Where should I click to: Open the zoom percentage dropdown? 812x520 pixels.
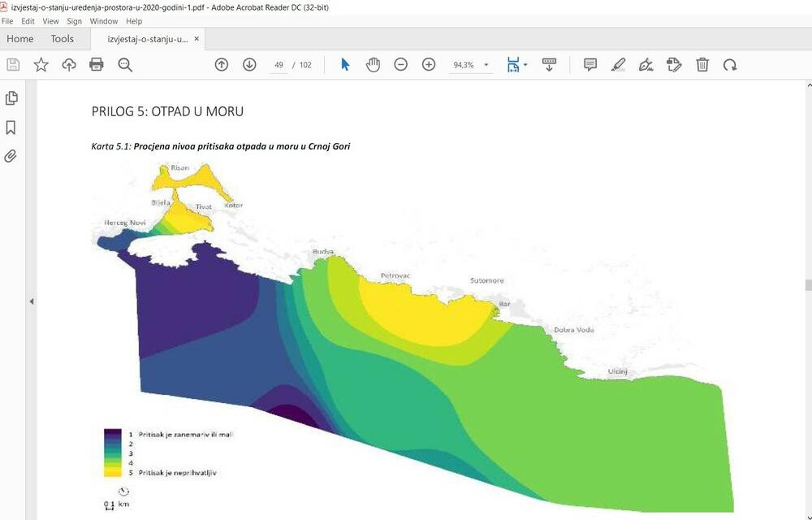(486, 64)
